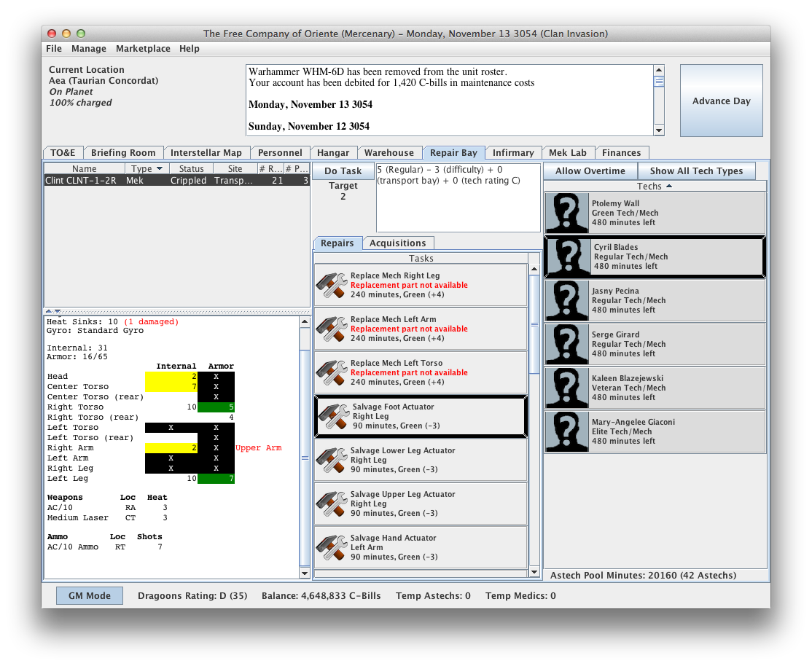Image resolution: width=812 pixels, height=666 pixels.
Task: Click the unit details scrollbar thumb
Action: point(305,458)
